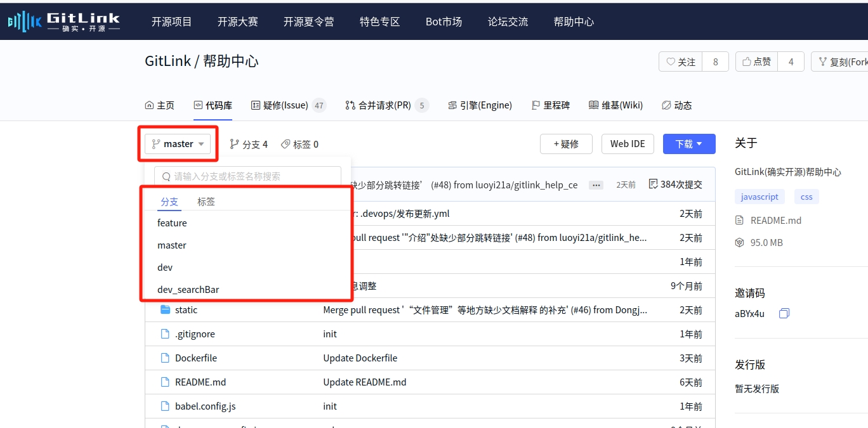Open the .gitignore file
Image resolution: width=868 pixels, height=428 pixels.
click(x=195, y=334)
